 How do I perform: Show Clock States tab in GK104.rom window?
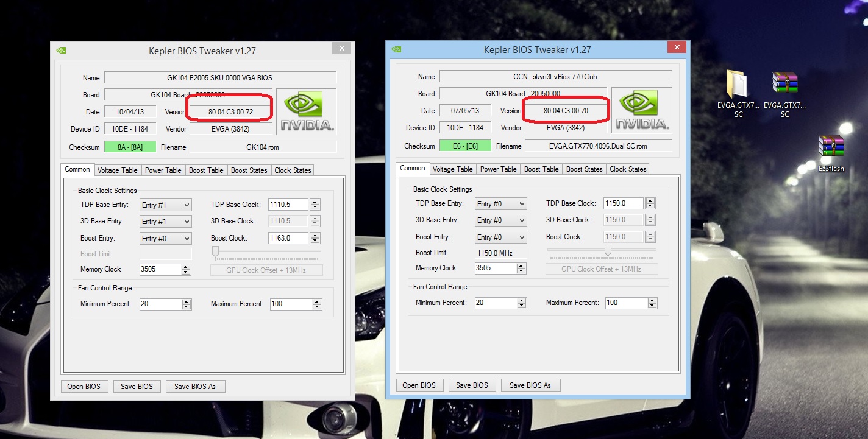[x=293, y=170]
